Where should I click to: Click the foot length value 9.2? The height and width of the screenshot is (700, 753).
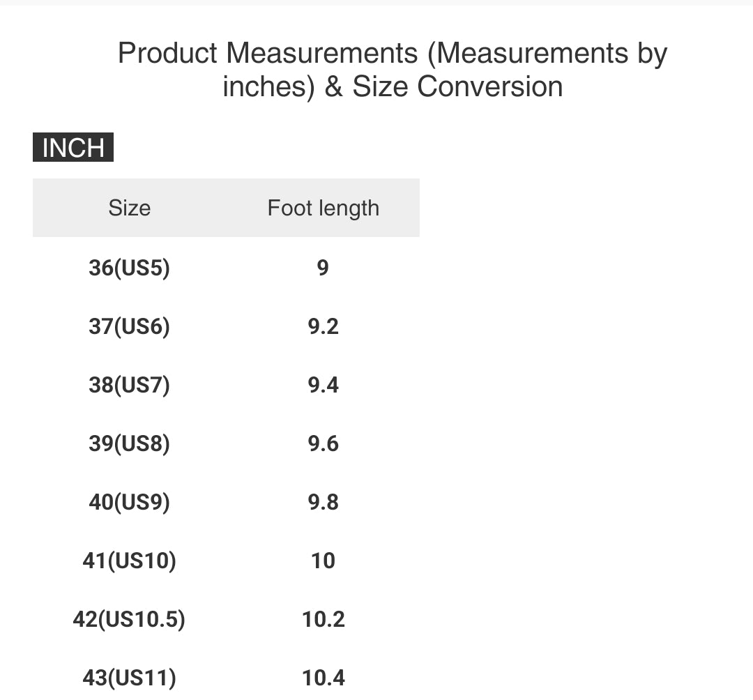coord(324,326)
